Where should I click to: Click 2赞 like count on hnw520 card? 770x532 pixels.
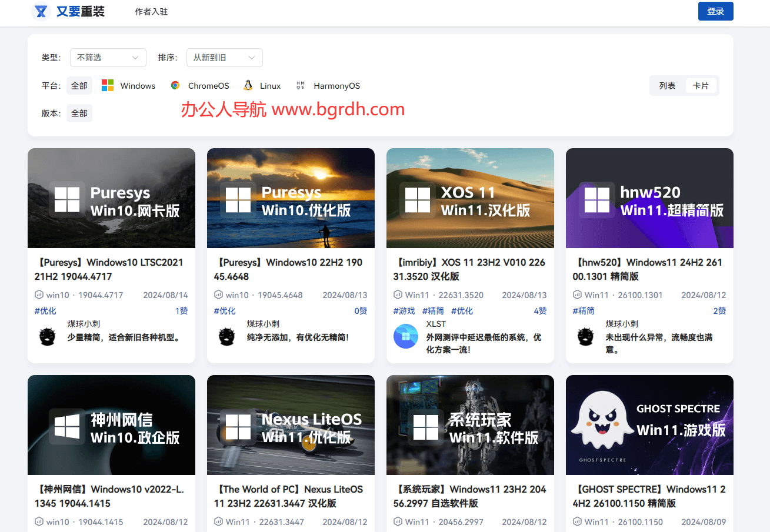point(720,311)
